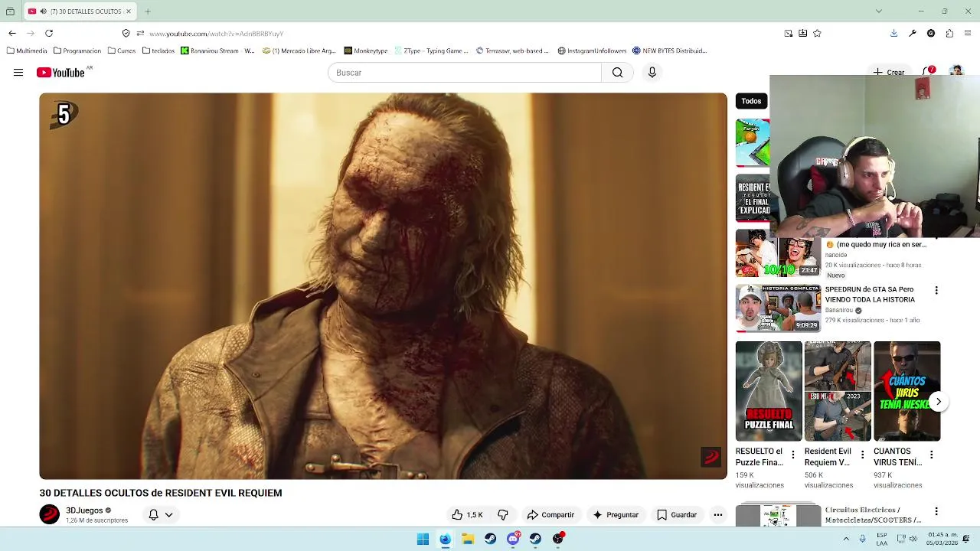Open the 10/10 thumbnail with 23:47 duration

[x=778, y=253]
